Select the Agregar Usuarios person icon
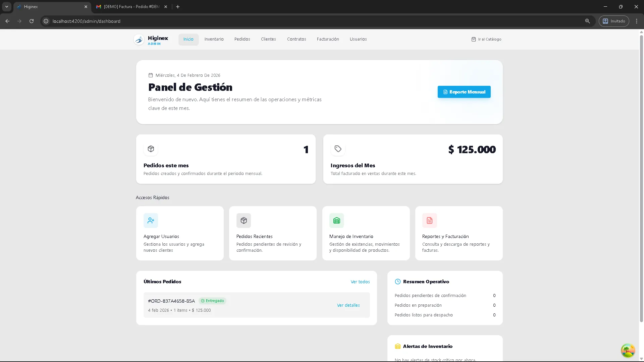The height and width of the screenshot is (362, 644). pyautogui.click(x=151, y=221)
